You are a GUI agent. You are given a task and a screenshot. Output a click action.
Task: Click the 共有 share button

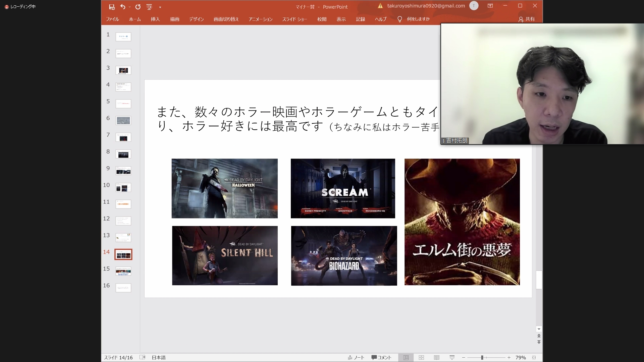coord(527,19)
